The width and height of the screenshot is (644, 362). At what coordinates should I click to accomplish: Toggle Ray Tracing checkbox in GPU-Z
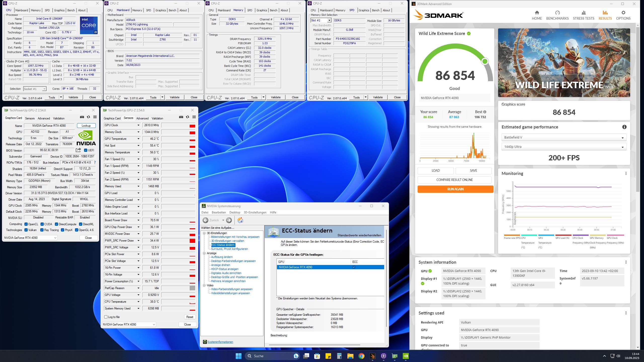click(x=42, y=230)
